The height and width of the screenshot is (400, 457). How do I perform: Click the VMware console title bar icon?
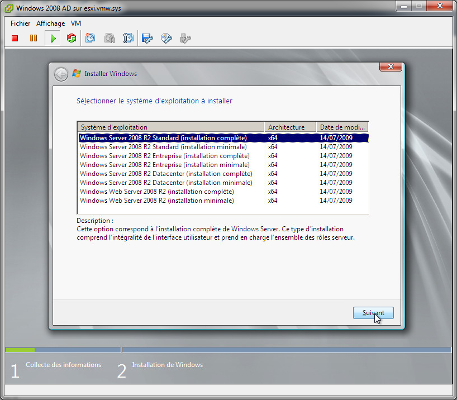[9, 8]
